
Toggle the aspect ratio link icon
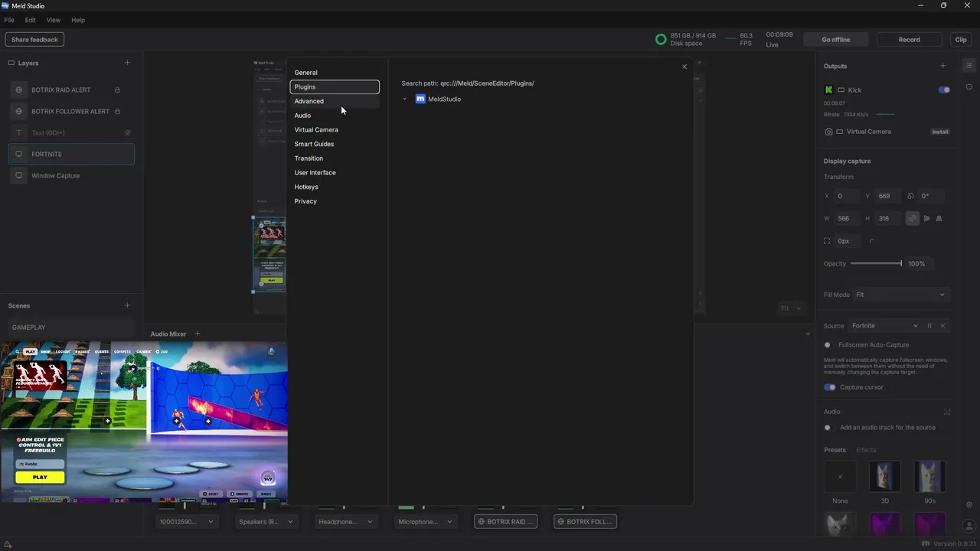(912, 218)
